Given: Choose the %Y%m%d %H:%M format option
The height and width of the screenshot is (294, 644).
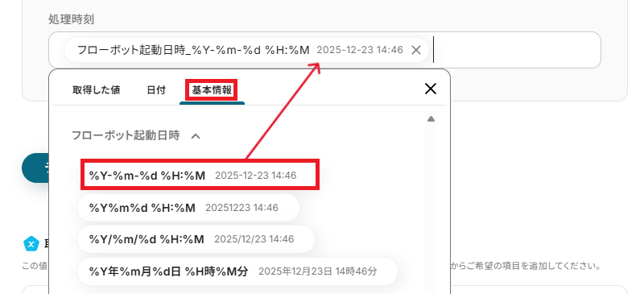Looking at the screenshot, I should [x=188, y=208].
